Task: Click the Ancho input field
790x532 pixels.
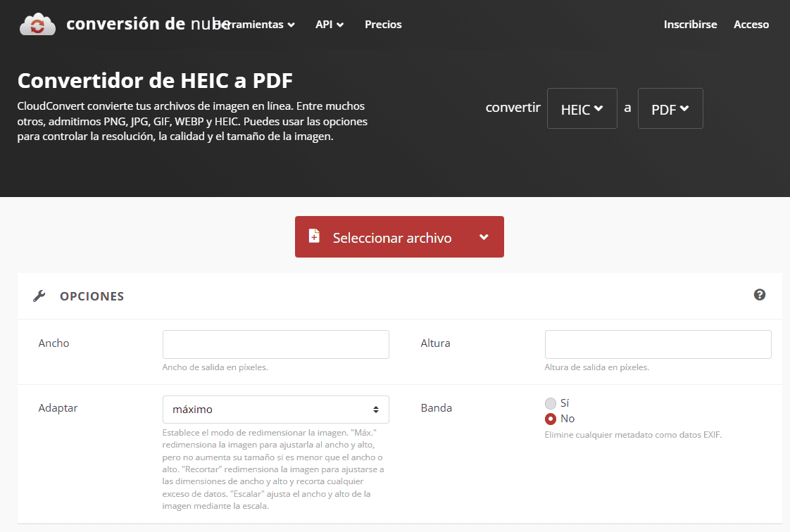Action: click(275, 344)
